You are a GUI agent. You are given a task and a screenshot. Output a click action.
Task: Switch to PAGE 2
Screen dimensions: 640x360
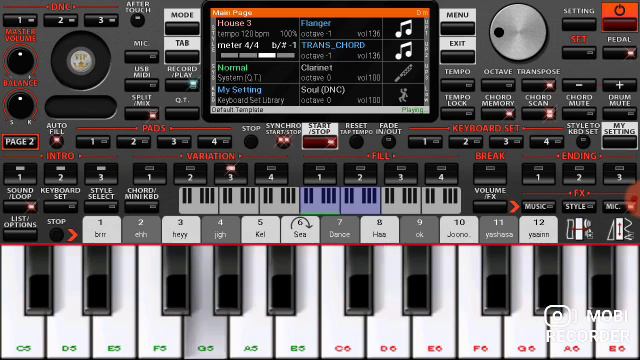coord(20,142)
